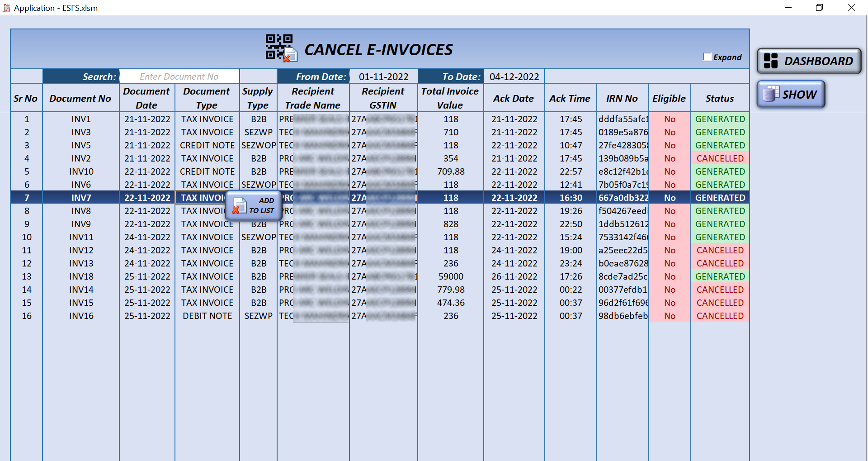
Task: Select the INV16 debit note row
Action: click(81, 316)
